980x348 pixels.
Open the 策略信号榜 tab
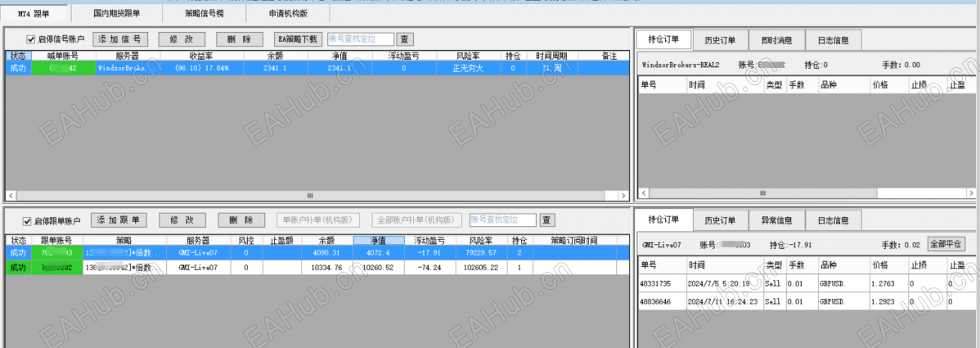point(203,12)
